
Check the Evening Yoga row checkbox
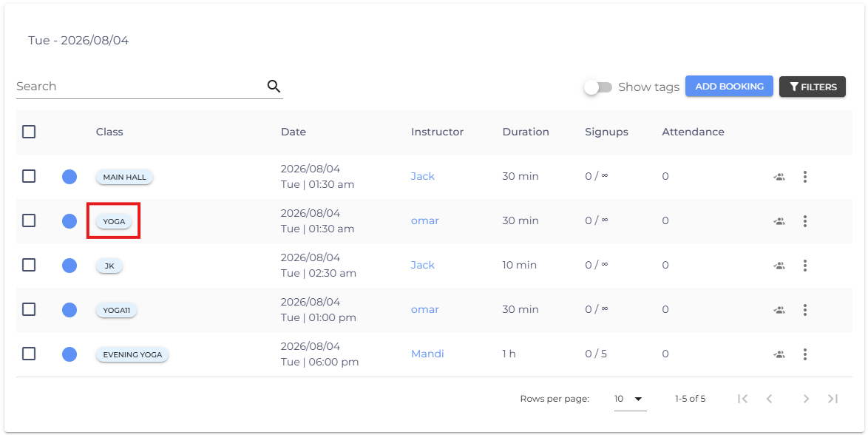point(29,354)
